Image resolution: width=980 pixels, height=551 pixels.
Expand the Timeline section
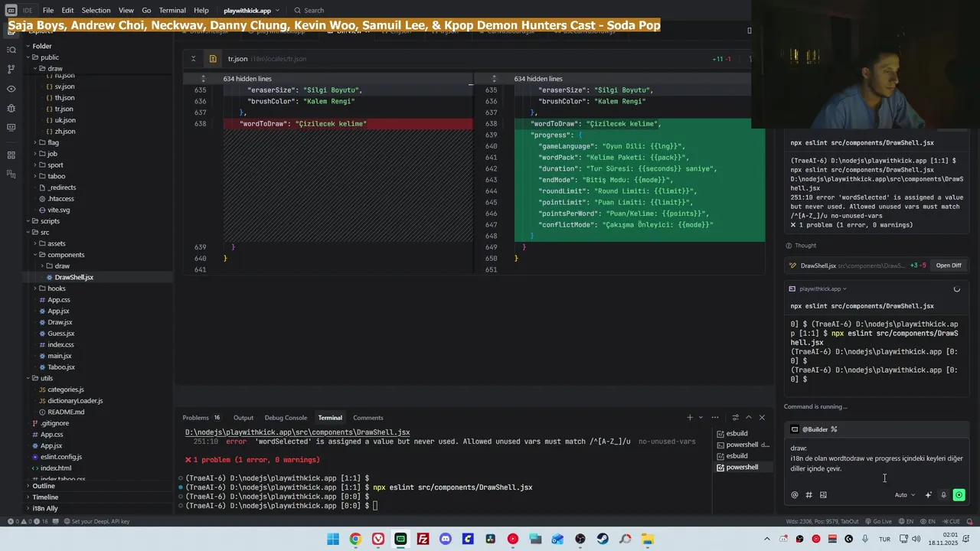tap(45, 497)
